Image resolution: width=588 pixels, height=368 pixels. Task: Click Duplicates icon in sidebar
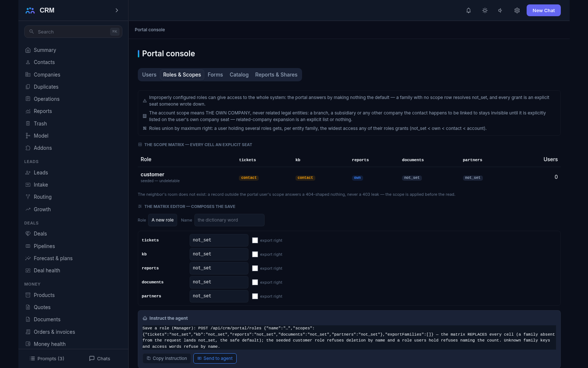click(x=28, y=87)
